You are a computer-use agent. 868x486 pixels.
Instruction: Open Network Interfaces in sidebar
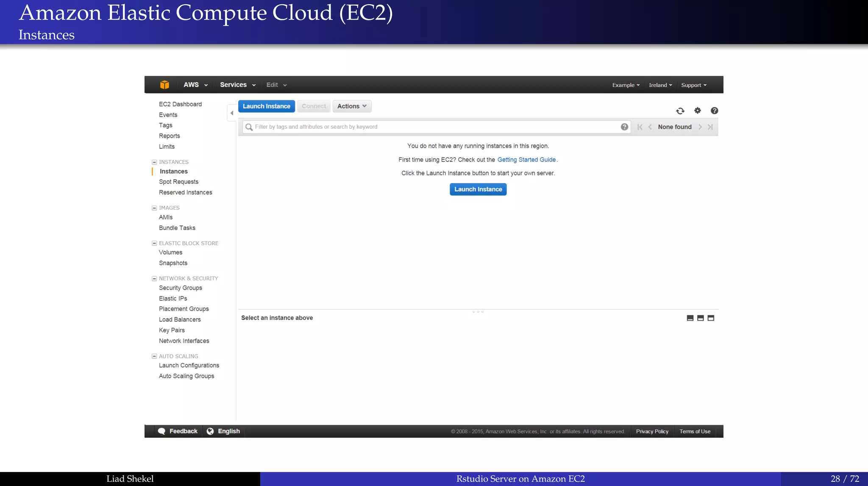pyautogui.click(x=184, y=341)
